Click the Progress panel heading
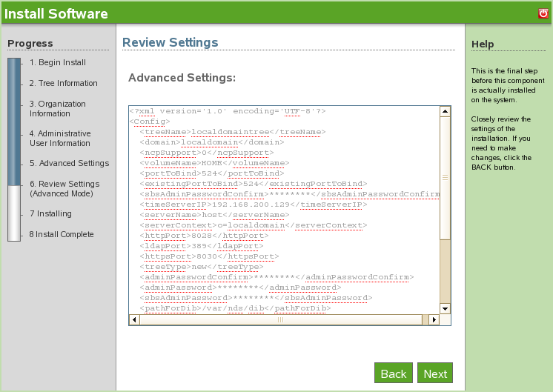The image size is (553, 392). (x=30, y=44)
